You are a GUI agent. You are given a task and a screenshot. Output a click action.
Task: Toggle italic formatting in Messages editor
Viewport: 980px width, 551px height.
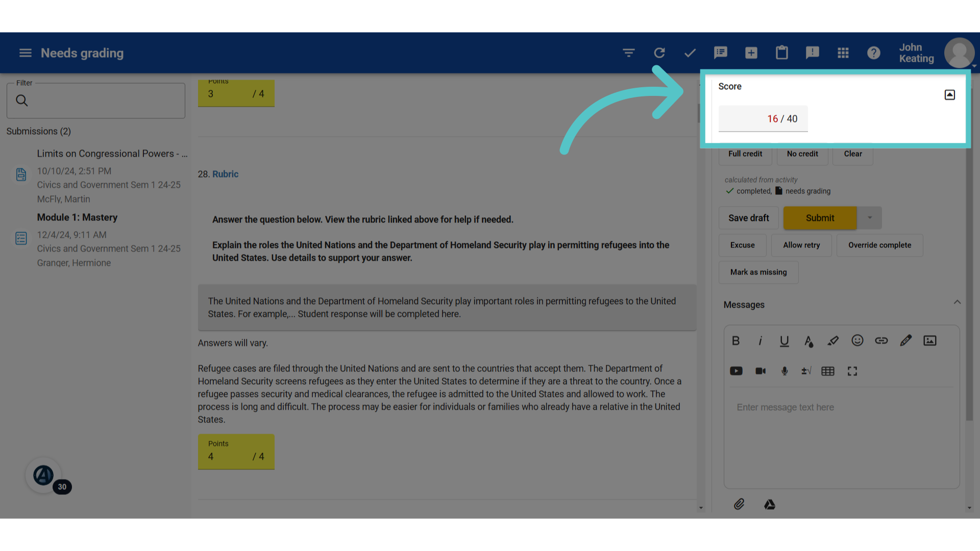tap(760, 341)
